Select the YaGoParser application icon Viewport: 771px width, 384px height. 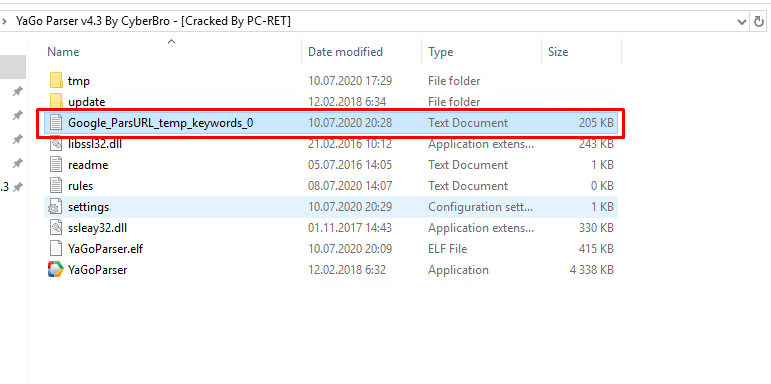(x=56, y=270)
